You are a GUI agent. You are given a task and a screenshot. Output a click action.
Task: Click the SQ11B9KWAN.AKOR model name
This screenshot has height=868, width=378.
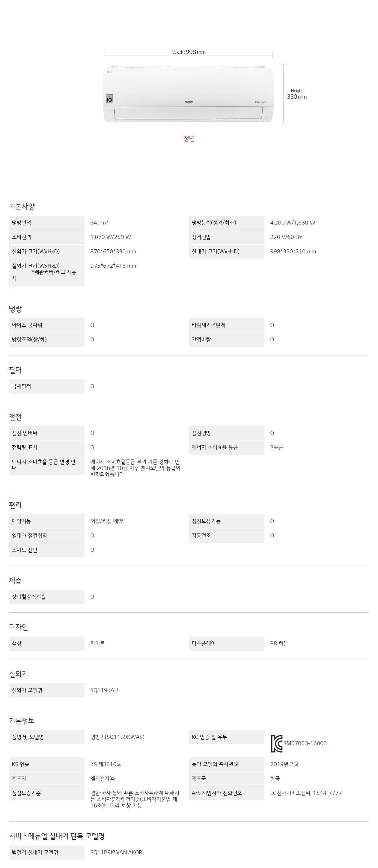pyautogui.click(x=116, y=852)
